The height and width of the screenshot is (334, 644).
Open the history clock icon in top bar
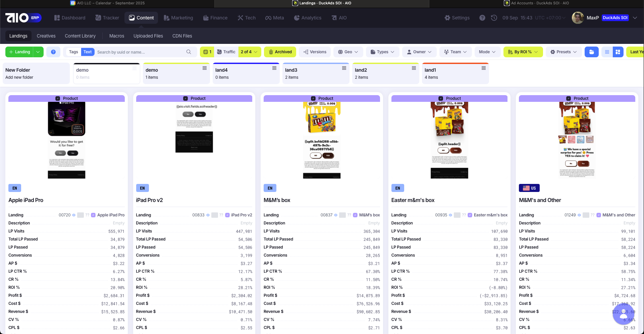[494, 18]
